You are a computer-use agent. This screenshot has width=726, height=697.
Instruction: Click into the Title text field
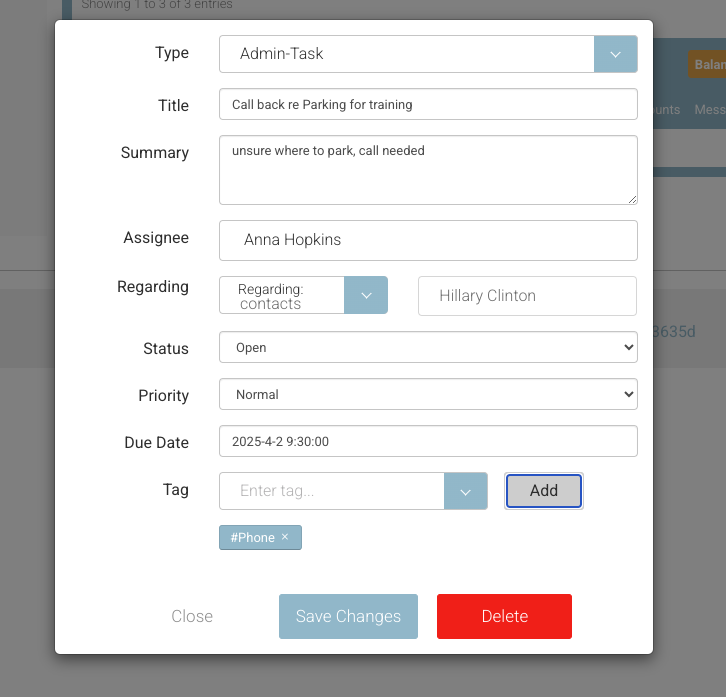pos(428,104)
